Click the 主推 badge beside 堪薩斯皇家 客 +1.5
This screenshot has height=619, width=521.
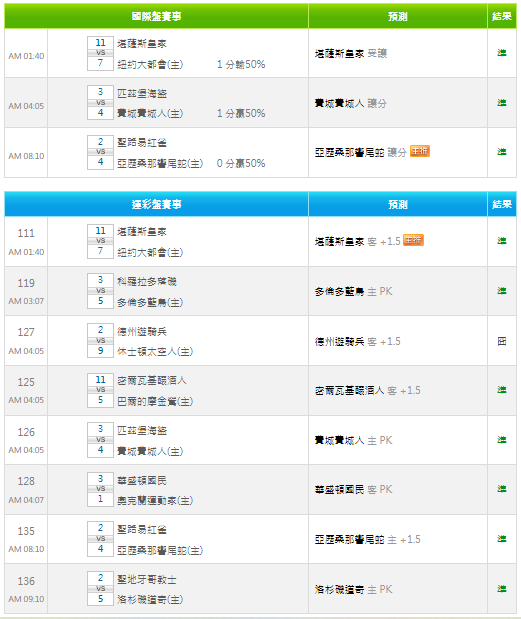pos(413,240)
